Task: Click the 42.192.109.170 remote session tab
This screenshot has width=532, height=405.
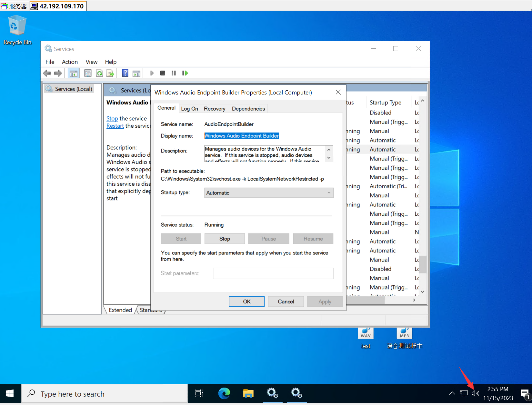Action: click(x=58, y=6)
